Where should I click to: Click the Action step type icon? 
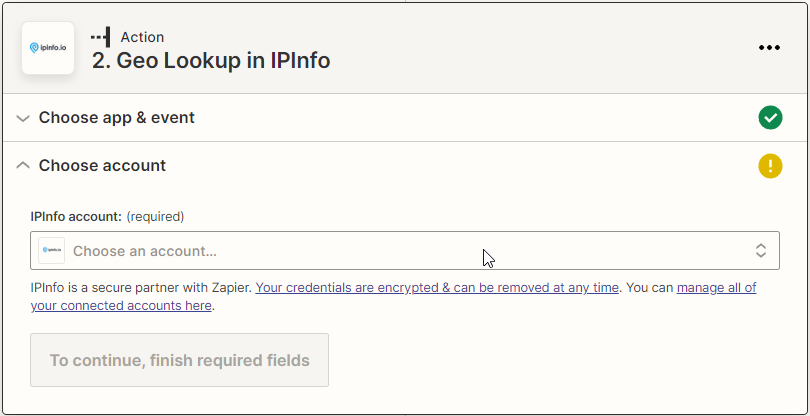(100, 37)
